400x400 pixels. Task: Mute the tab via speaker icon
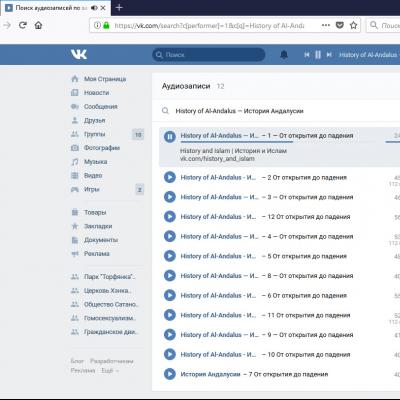[x=94, y=8]
